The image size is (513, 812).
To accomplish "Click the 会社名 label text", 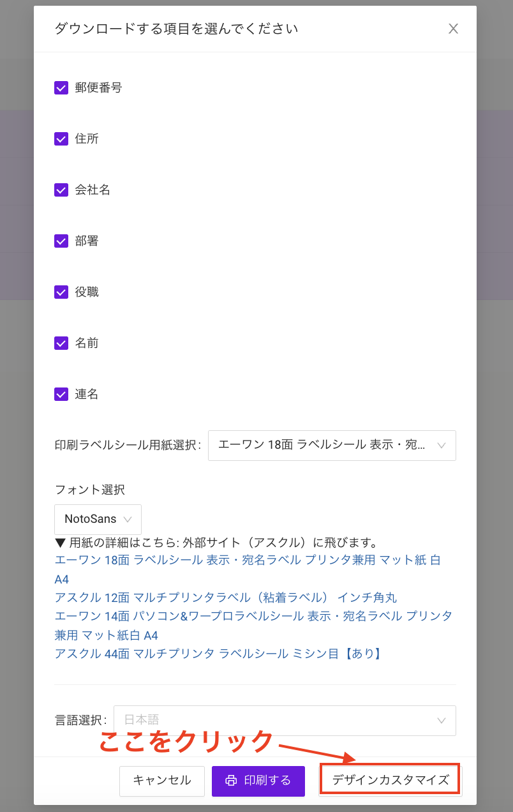I will [x=93, y=190].
